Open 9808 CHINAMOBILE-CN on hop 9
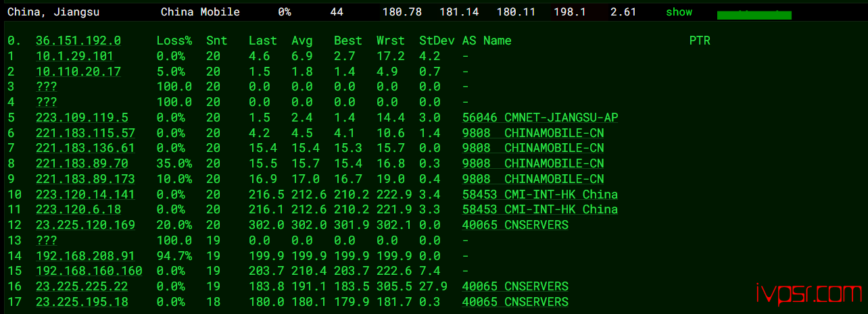 coord(533,179)
